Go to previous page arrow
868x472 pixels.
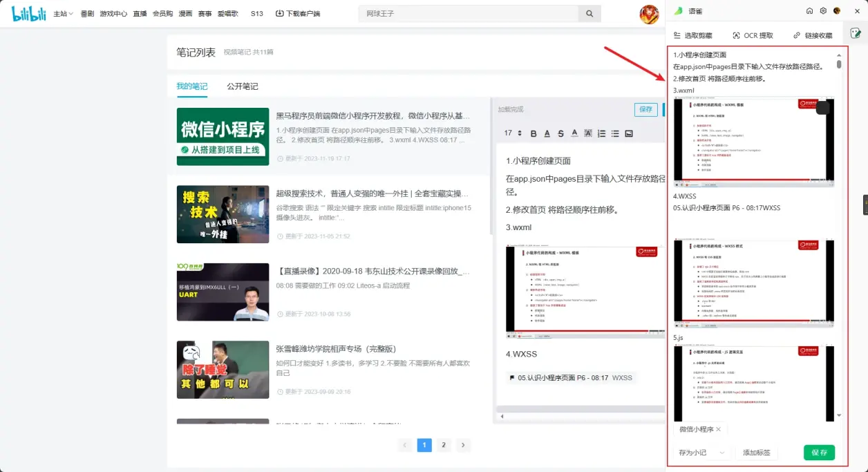click(x=406, y=445)
